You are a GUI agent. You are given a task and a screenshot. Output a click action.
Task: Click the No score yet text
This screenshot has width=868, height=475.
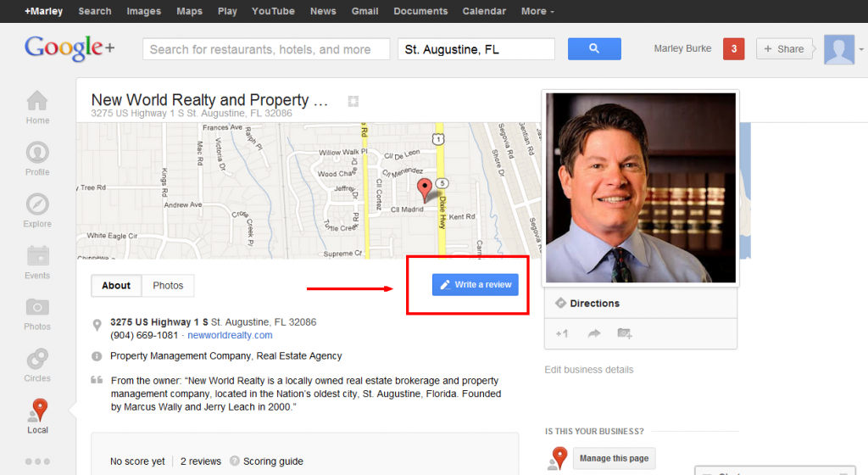point(137,461)
